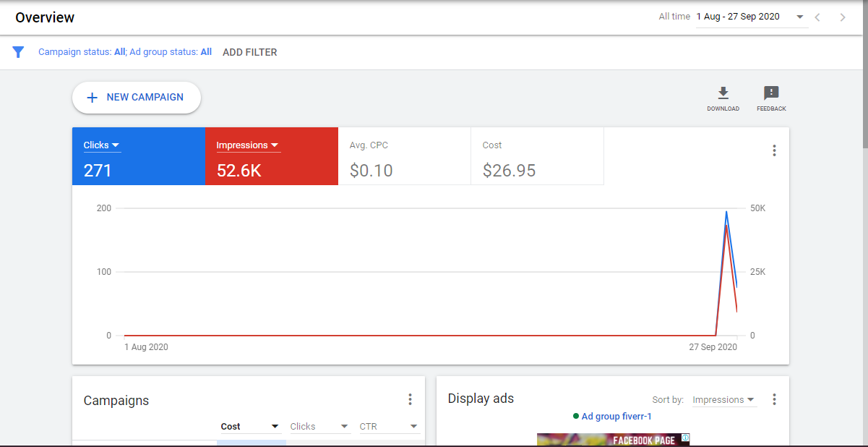Navigate to previous date range with back arrow
Screen dimensions: 868x447
point(817,17)
